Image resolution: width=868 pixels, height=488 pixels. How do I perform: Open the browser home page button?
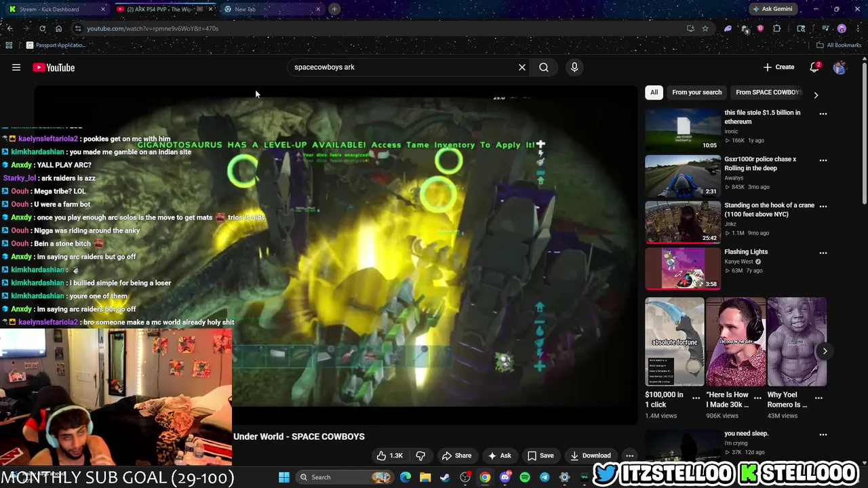tap(58, 28)
